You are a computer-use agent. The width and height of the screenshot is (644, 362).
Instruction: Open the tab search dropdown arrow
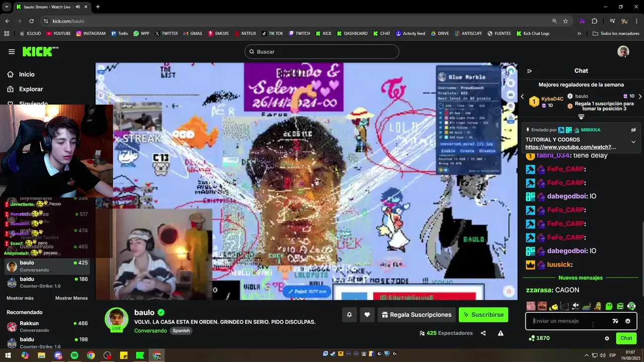7,7
